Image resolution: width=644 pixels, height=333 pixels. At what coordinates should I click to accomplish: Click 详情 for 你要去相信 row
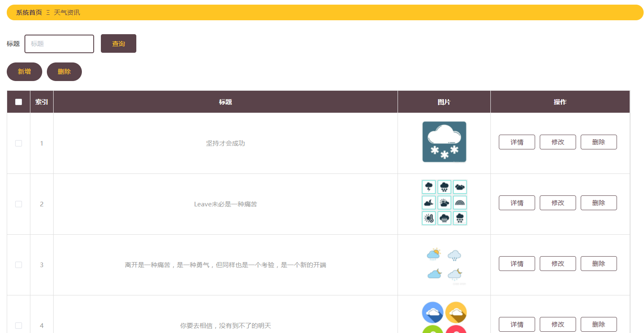click(517, 325)
